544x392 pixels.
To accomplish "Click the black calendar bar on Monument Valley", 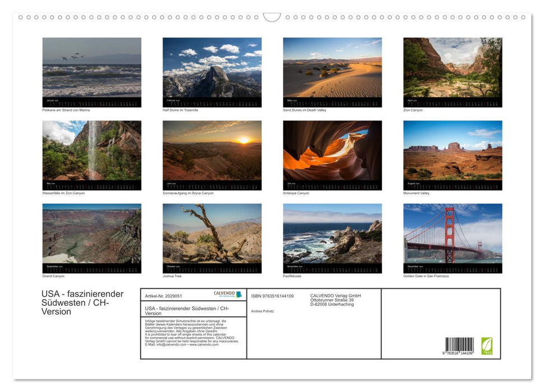I will point(452,184).
